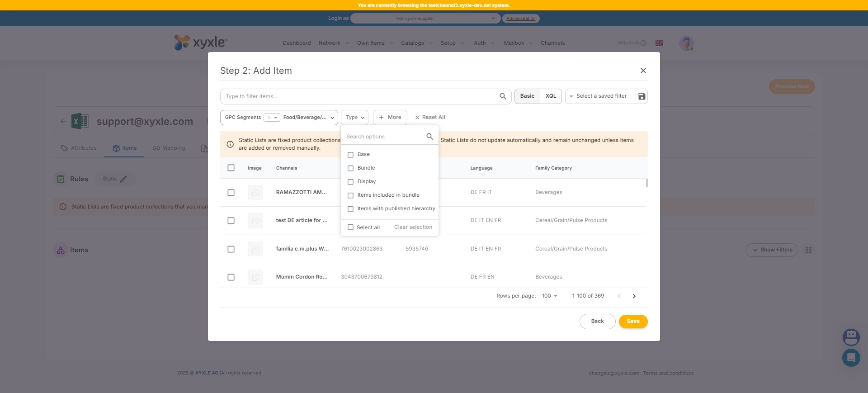The image size is (868, 393).
Task: Switch to XQL filter mode
Action: pos(551,96)
